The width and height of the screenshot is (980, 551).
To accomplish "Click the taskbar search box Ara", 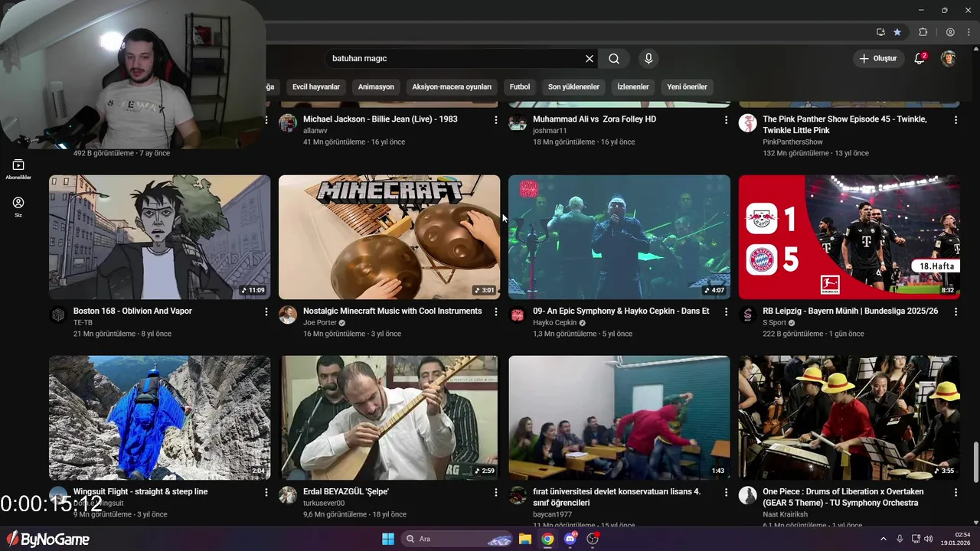I will 457,539.
